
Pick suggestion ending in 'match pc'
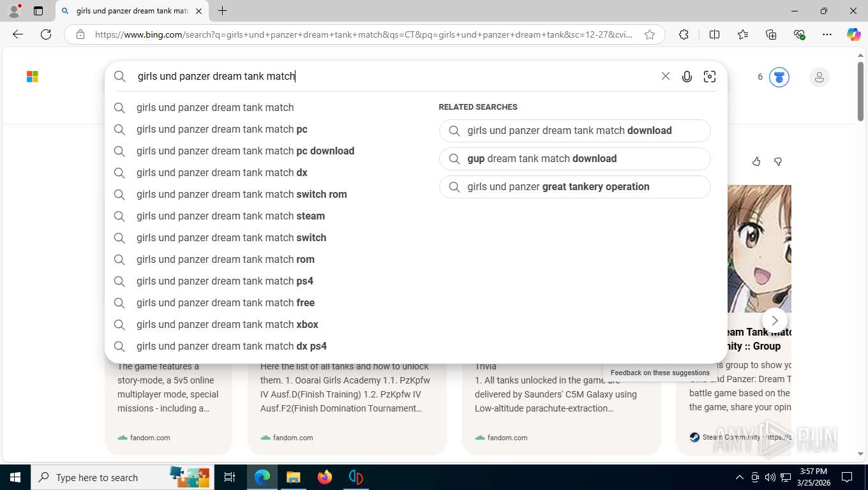(222, 129)
